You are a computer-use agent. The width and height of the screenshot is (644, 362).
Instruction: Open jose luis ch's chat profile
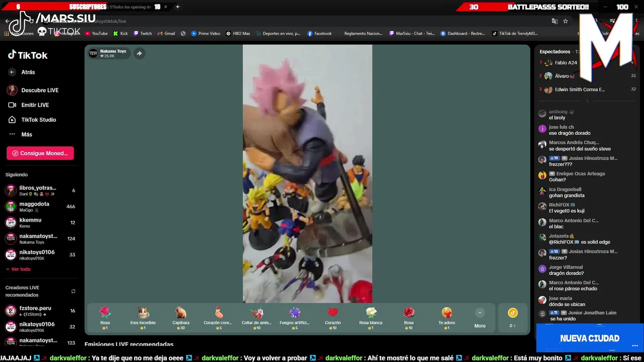pyautogui.click(x=561, y=127)
